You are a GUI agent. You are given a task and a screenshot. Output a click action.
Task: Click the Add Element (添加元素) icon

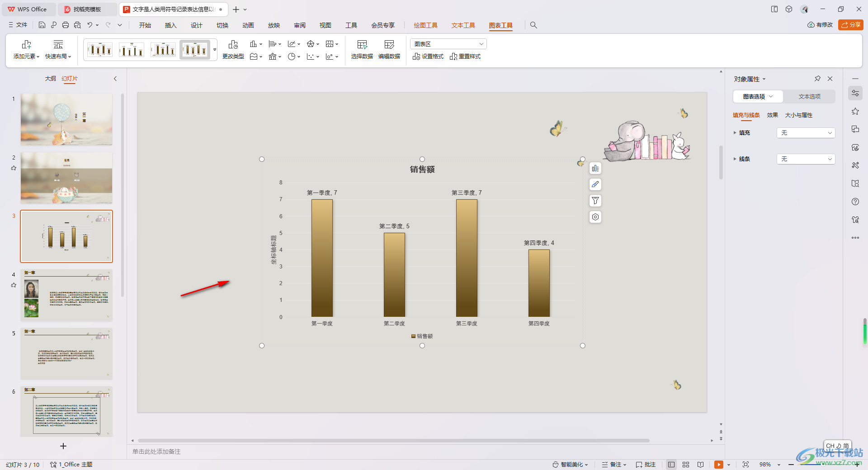[26, 44]
